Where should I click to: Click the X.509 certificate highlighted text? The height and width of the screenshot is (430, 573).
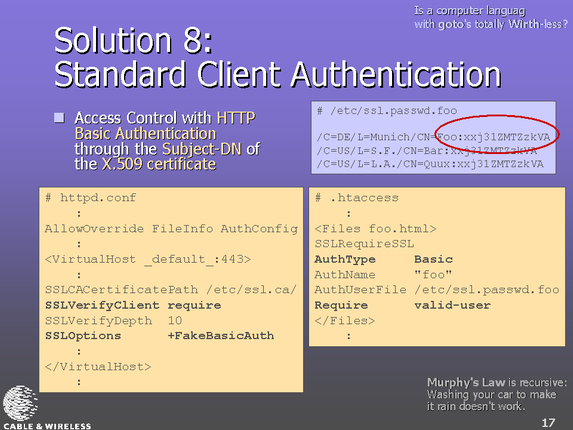[x=159, y=164]
